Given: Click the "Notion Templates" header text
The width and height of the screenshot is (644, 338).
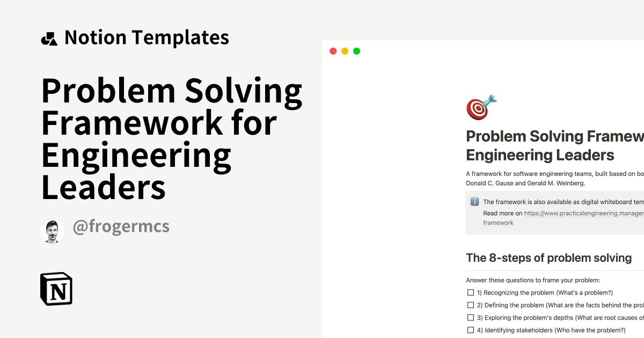Looking at the screenshot, I should click(x=147, y=37).
